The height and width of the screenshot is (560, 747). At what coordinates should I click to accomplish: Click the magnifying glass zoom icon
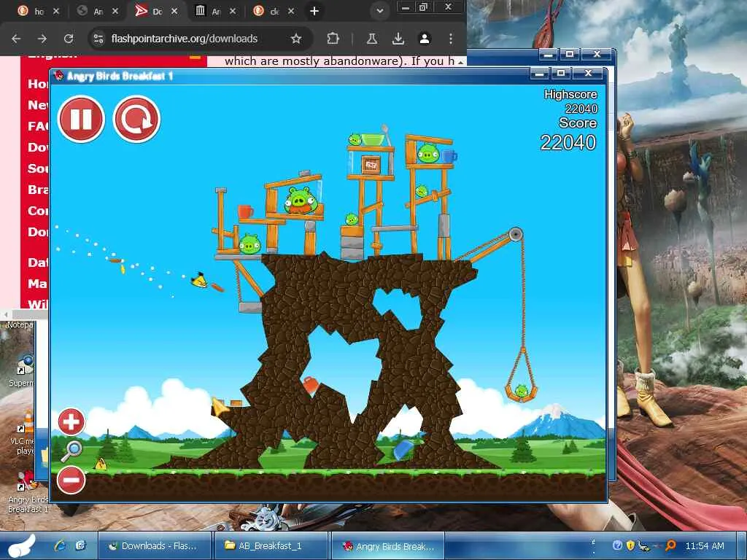[71, 451]
